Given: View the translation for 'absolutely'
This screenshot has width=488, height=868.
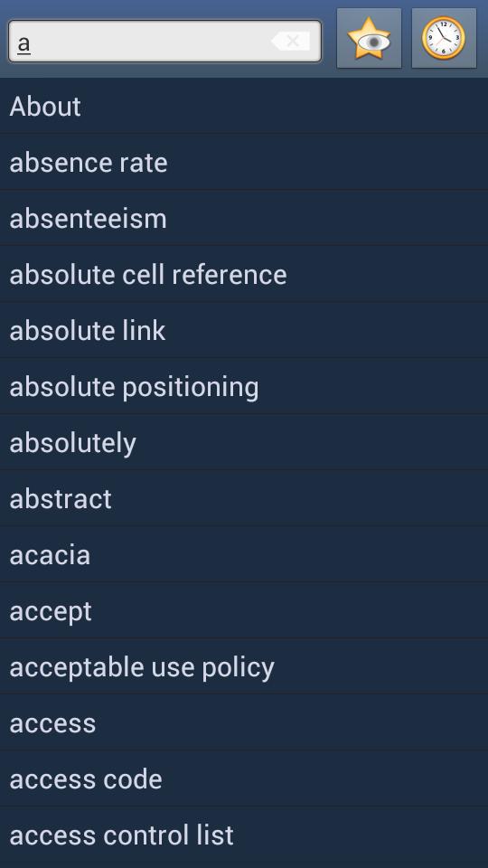Looking at the screenshot, I should coord(244,442).
